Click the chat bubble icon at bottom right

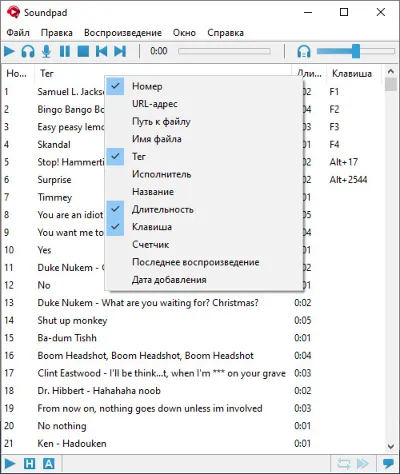coord(388,463)
